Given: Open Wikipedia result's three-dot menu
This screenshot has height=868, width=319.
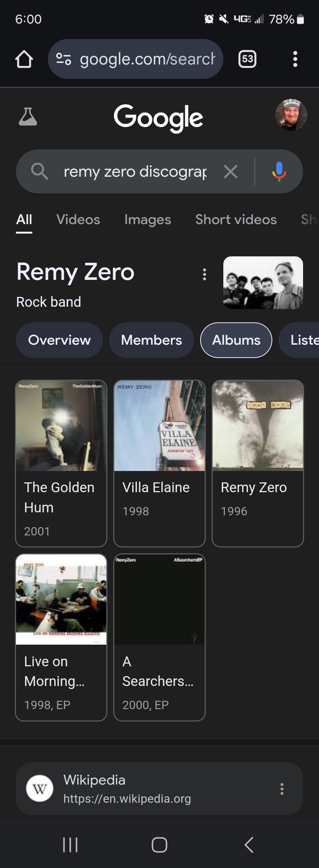Looking at the screenshot, I should click(282, 789).
